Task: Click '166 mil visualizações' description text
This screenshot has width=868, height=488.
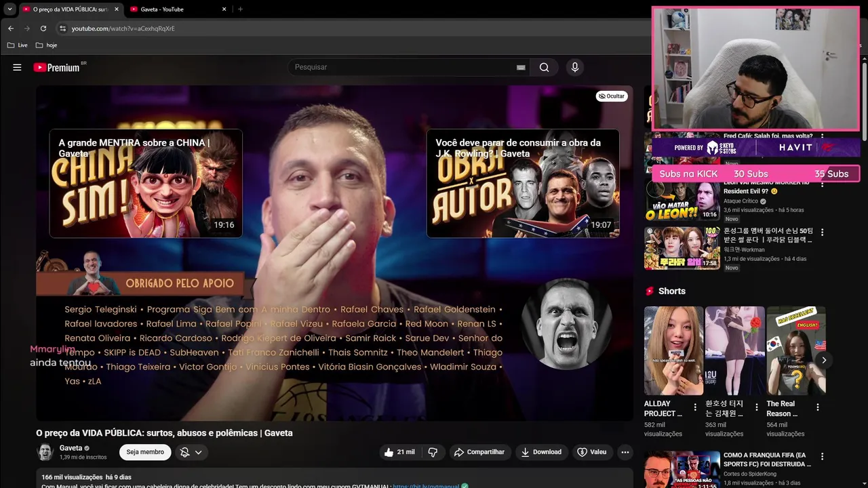Action: 72,477
